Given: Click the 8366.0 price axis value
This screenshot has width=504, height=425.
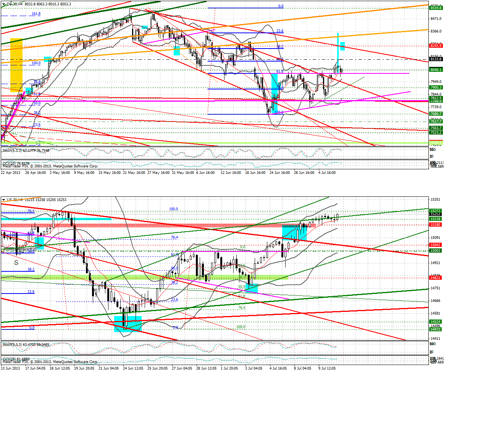Looking at the screenshot, I should (x=436, y=31).
